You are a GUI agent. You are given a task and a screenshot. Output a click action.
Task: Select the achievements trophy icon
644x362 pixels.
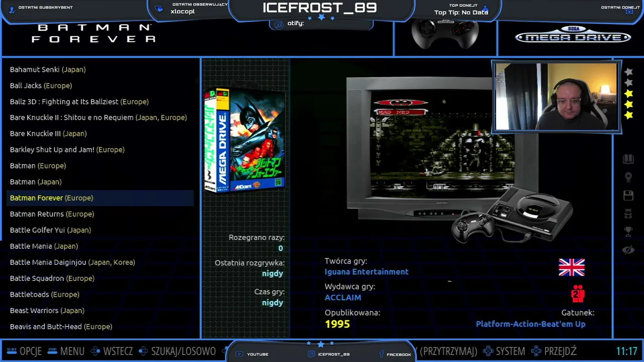point(628,232)
